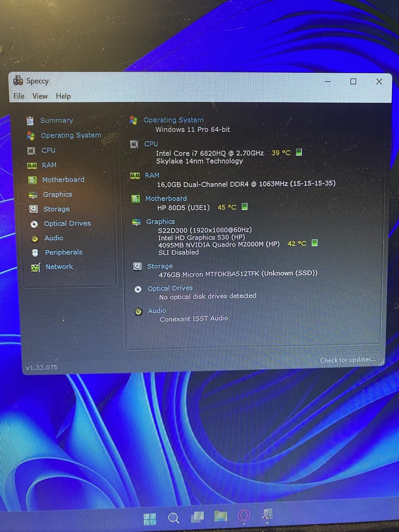This screenshot has width=399, height=532.
Task: Click Check for updates link
Action: click(348, 360)
